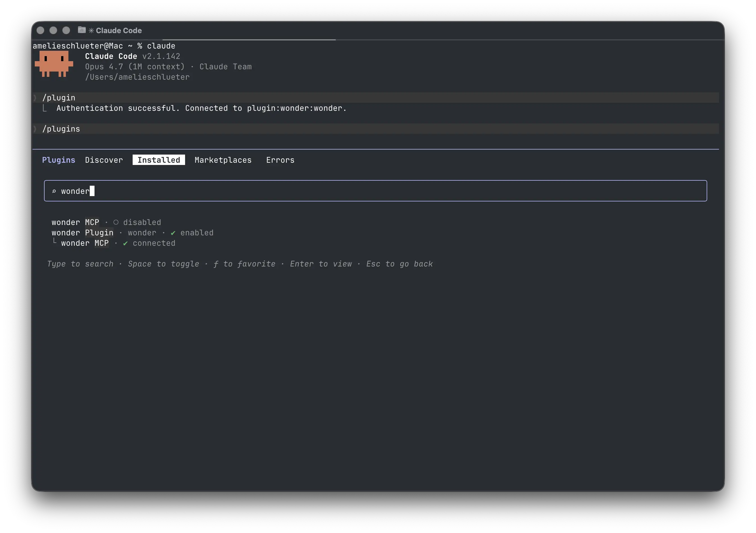Select the disabled wonder MCP row
Viewport: 756px width, 533px height.
coord(106,222)
